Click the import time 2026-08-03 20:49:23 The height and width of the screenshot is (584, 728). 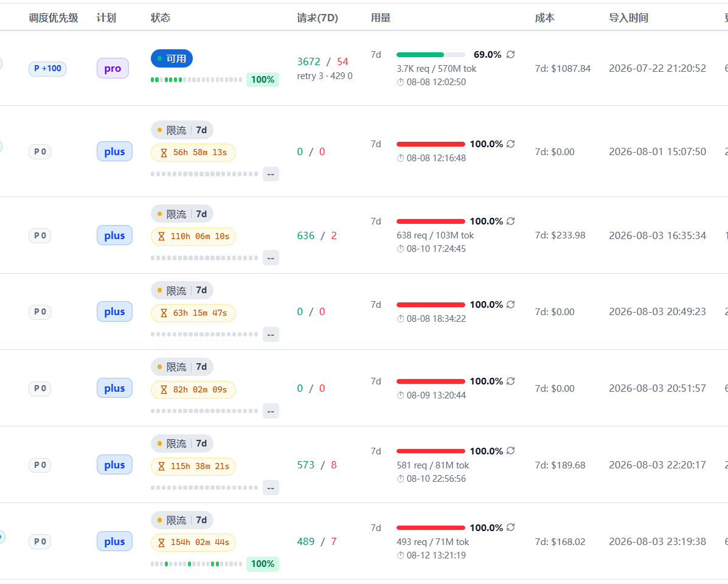[657, 311]
